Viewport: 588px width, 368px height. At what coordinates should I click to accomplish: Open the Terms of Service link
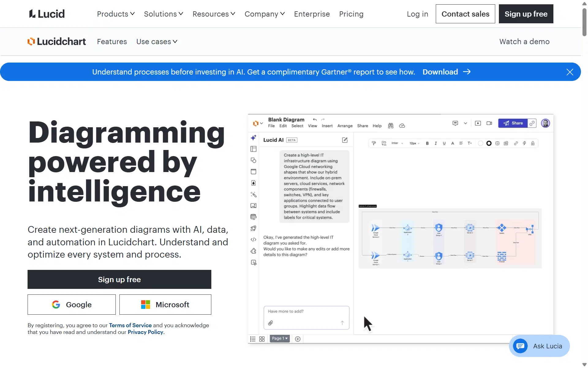(130, 325)
